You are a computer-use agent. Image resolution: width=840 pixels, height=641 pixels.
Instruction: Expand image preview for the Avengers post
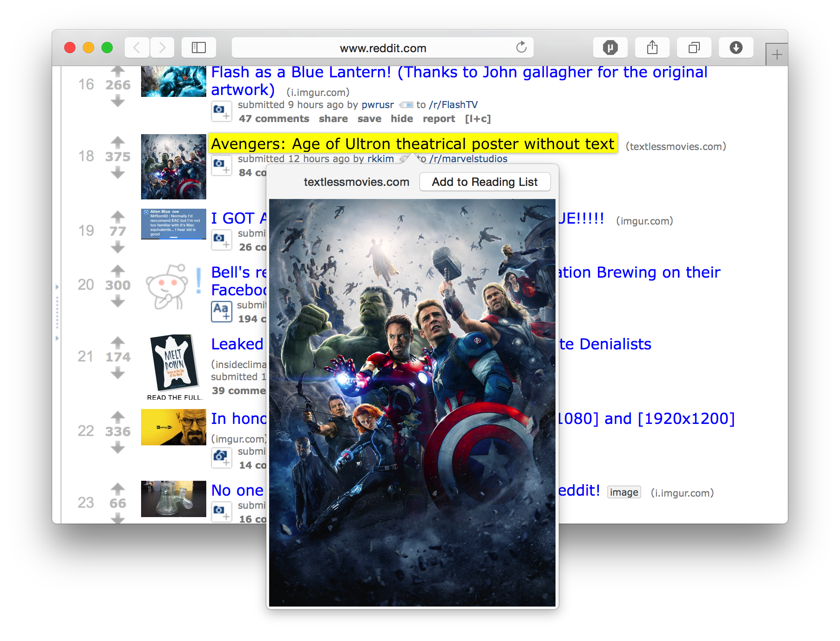pos(222,165)
